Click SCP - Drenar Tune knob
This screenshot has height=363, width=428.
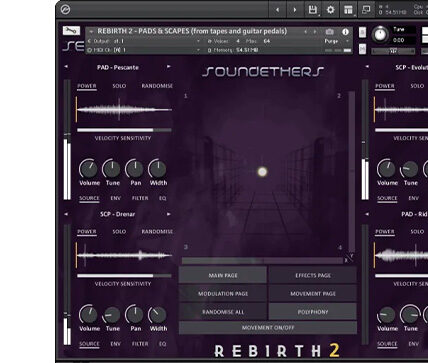(x=112, y=314)
